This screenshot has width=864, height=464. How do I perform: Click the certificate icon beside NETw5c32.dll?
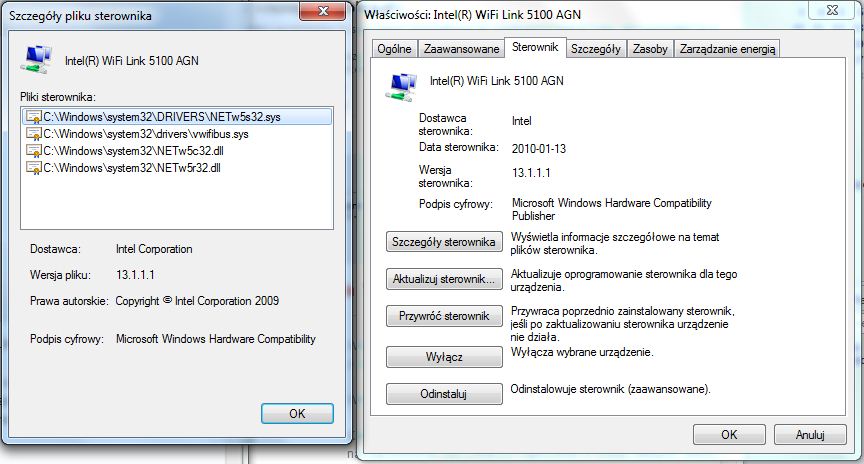pyautogui.click(x=34, y=151)
